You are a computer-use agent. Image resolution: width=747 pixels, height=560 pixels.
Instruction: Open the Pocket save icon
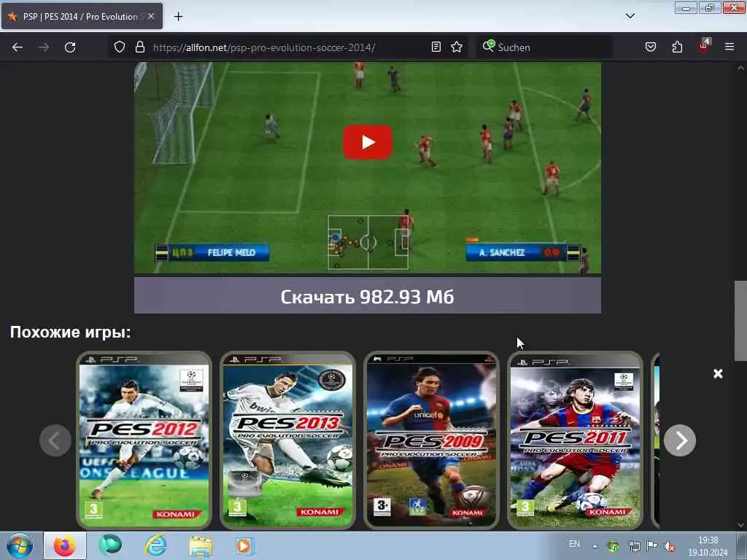coord(651,47)
